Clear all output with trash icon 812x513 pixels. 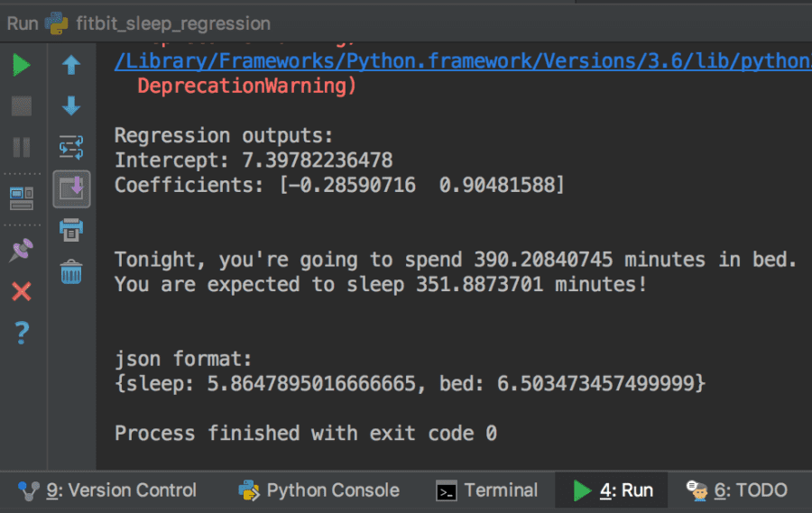point(71,271)
